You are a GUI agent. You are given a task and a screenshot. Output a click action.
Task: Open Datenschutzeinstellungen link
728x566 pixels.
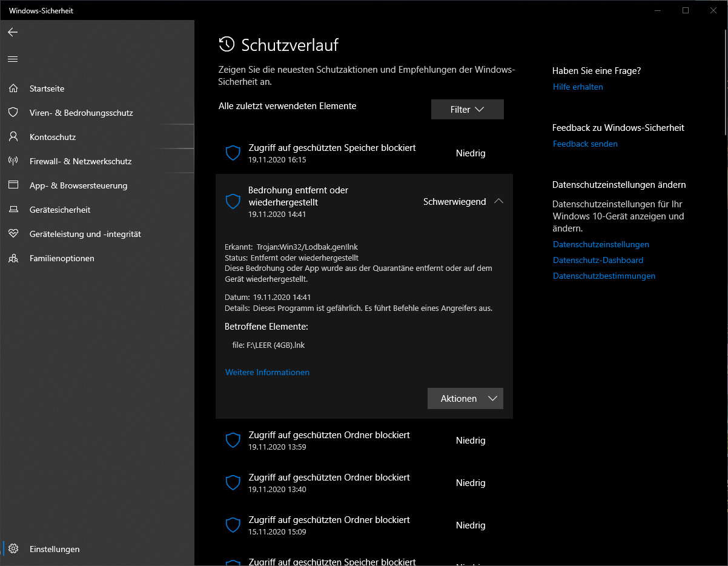(x=601, y=244)
